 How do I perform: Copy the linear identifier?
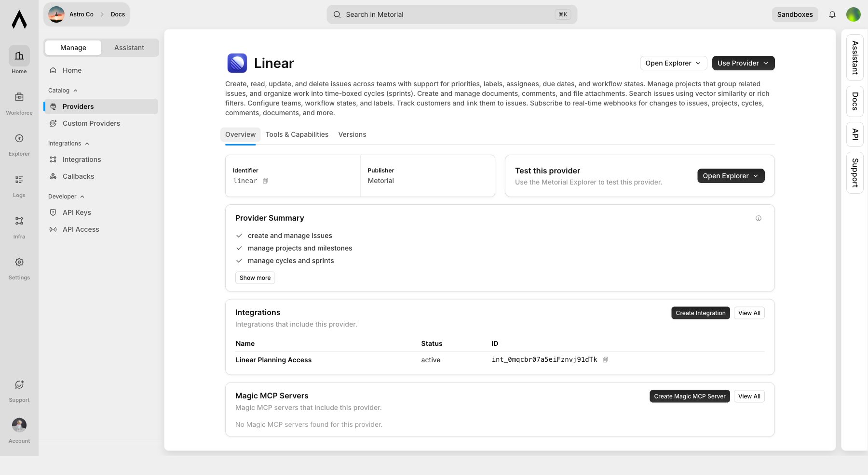click(265, 181)
